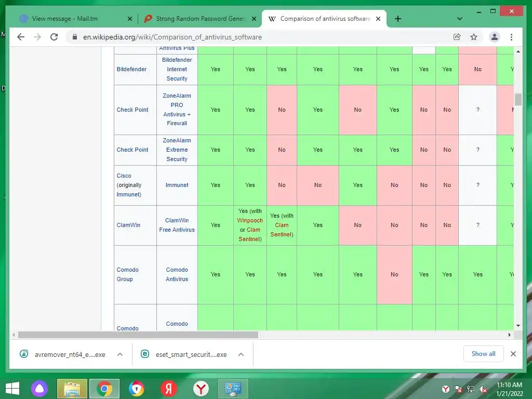Bookmark this page with star
Screen dimensions: 532x399
(474, 37)
